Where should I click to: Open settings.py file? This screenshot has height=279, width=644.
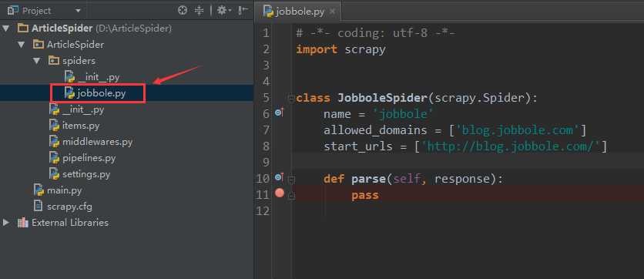86,174
